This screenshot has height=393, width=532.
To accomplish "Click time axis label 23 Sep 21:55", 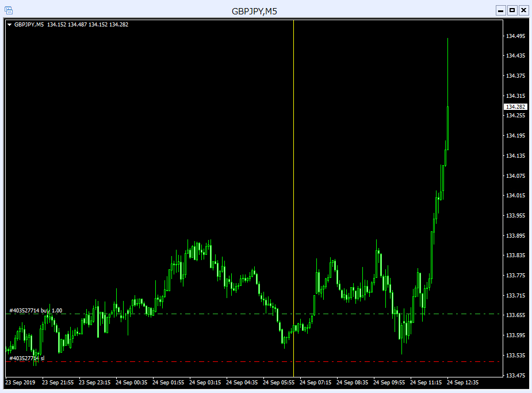I will point(58,383).
